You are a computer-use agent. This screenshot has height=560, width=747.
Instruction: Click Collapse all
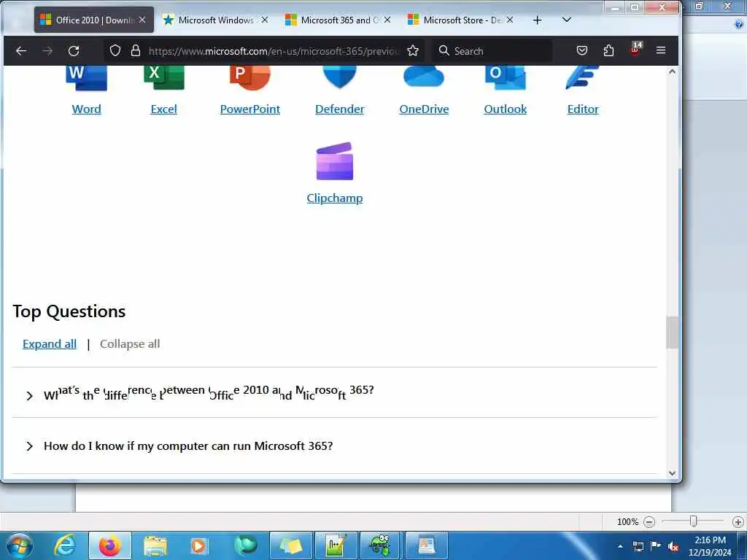tap(130, 344)
